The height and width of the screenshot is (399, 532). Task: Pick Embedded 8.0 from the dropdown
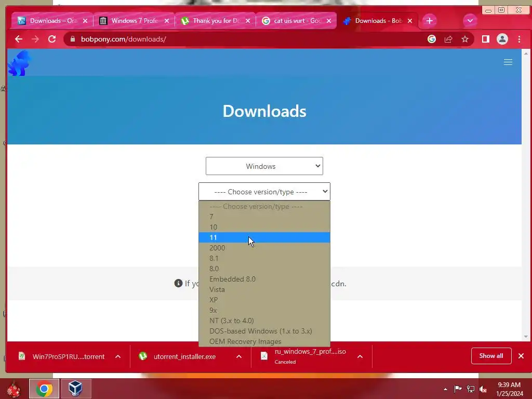264,279
